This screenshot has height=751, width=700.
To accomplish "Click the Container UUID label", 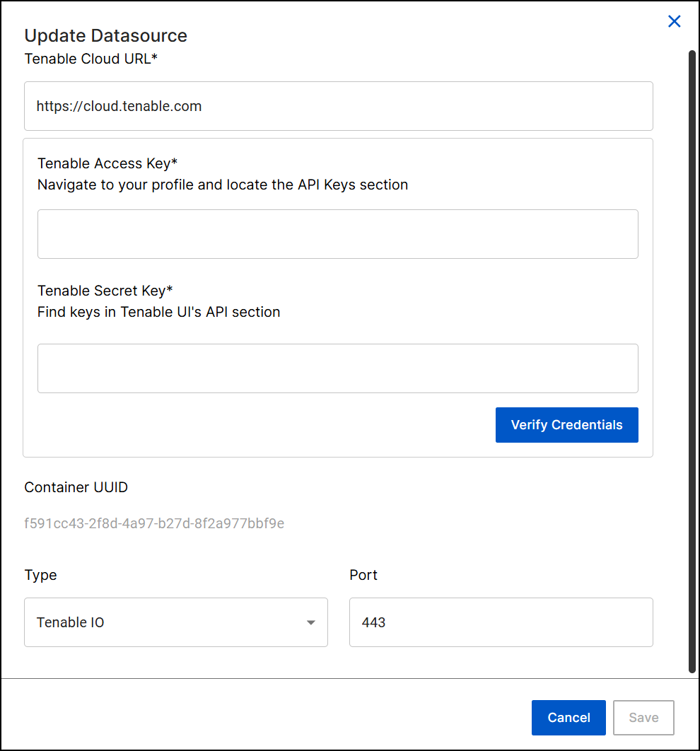I will coord(76,487).
